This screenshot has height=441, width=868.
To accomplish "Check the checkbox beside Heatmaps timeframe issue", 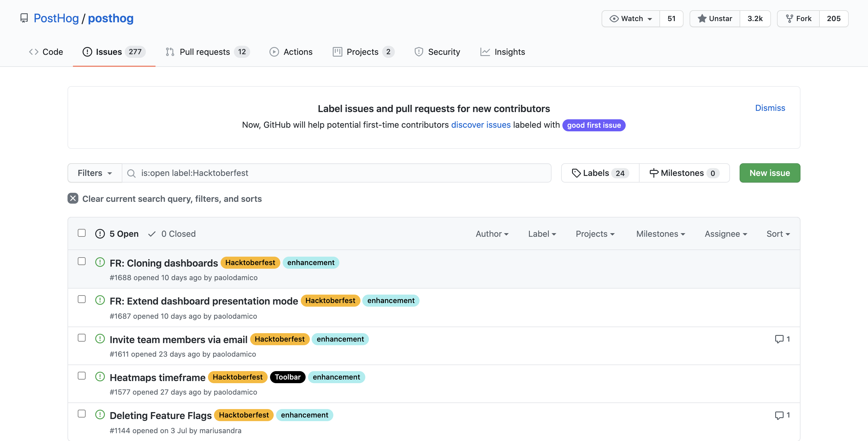I will point(82,376).
